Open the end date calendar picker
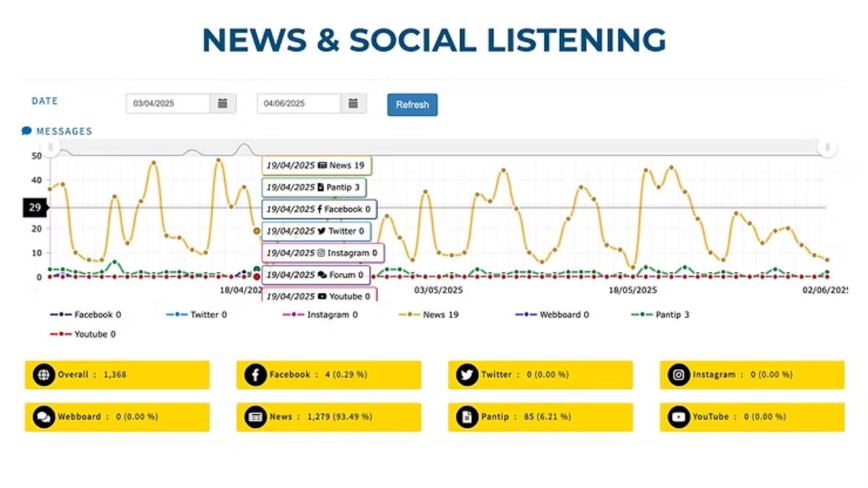Image resolution: width=868 pixels, height=488 pixels. pyautogui.click(x=353, y=103)
